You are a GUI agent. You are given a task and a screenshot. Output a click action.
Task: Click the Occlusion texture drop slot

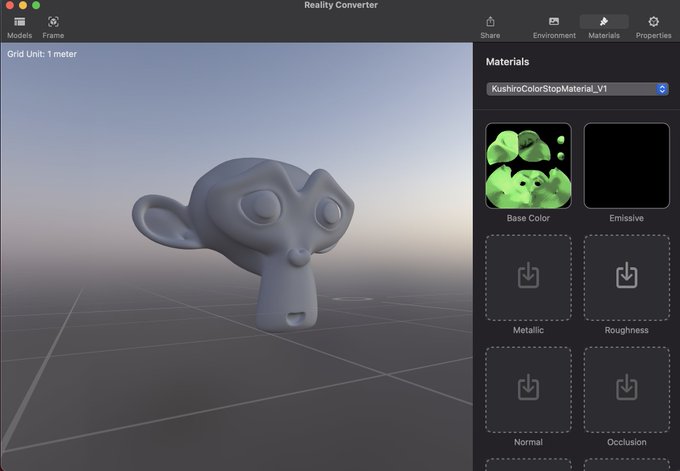point(627,389)
